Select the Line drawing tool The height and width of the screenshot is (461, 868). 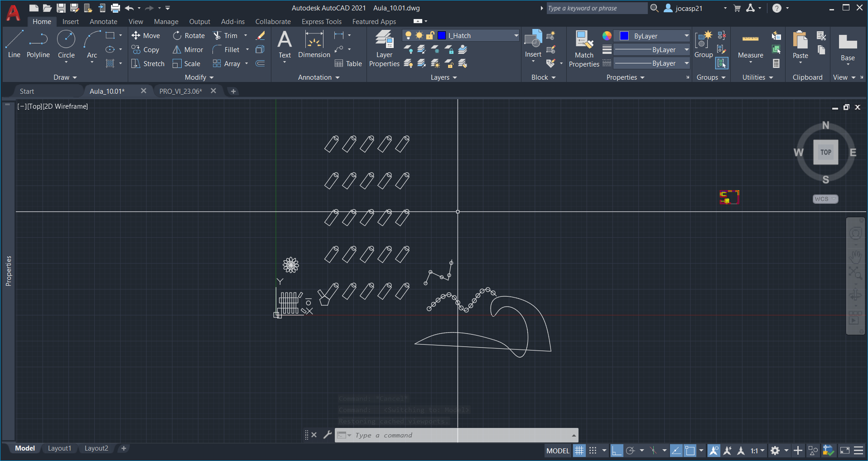[x=14, y=44]
